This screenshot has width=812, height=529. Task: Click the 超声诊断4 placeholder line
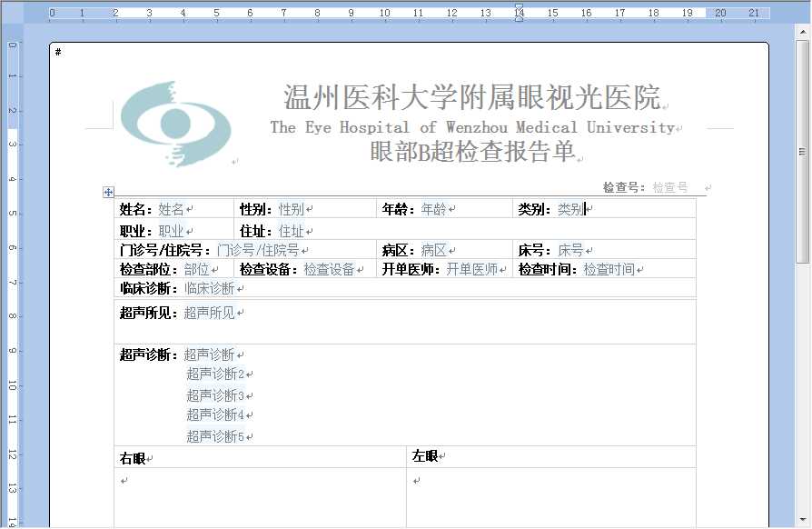215,415
